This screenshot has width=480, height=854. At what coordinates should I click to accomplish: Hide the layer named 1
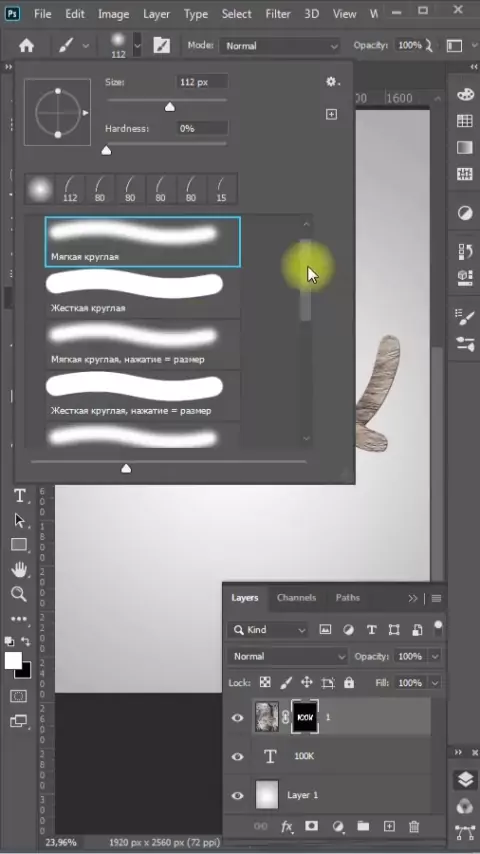coord(238,717)
